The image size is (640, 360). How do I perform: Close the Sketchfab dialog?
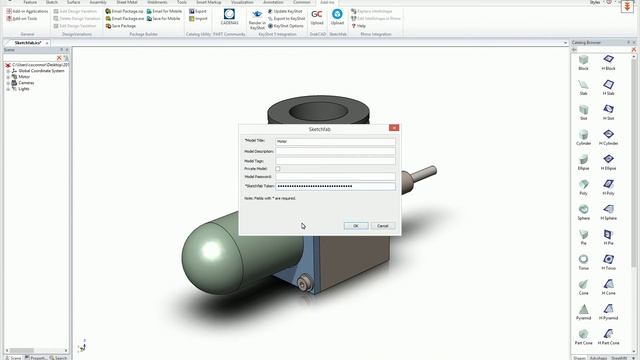pyautogui.click(x=394, y=128)
